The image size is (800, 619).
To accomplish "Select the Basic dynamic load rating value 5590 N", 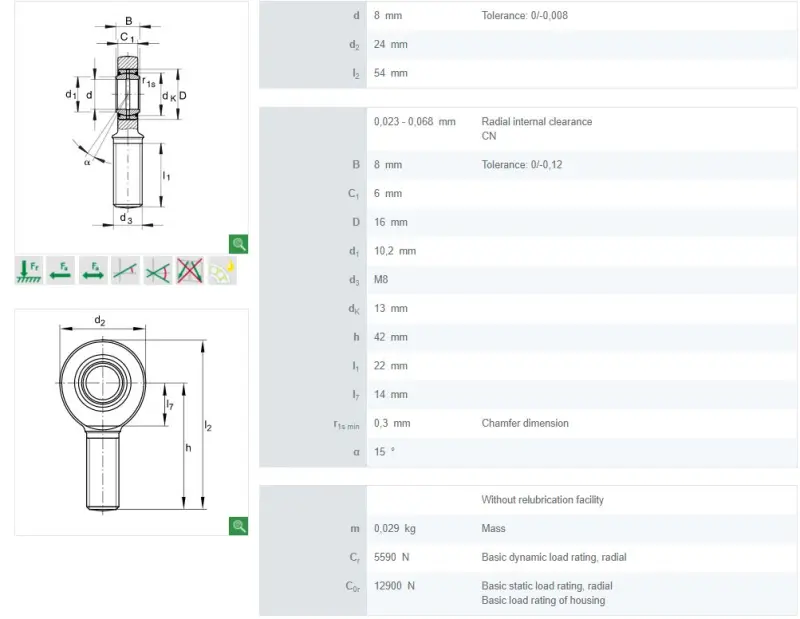I will (x=391, y=557).
